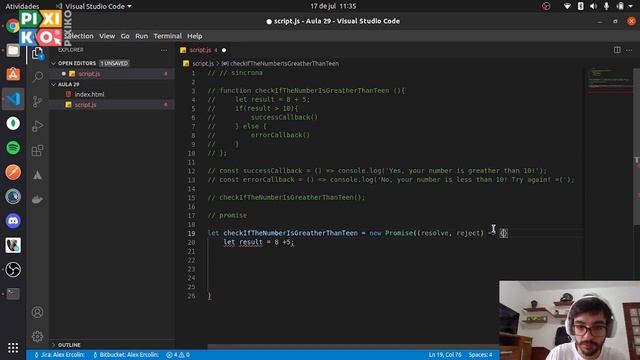The width and height of the screenshot is (640, 360).
Task: Open the Help menu
Action: (195, 36)
